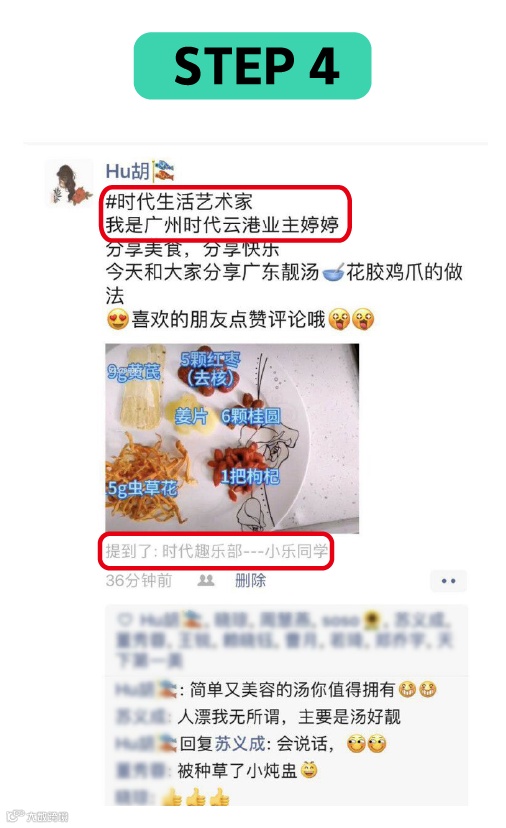
Task: Tap the 苏义成 name in the reply
Action: tap(239, 744)
